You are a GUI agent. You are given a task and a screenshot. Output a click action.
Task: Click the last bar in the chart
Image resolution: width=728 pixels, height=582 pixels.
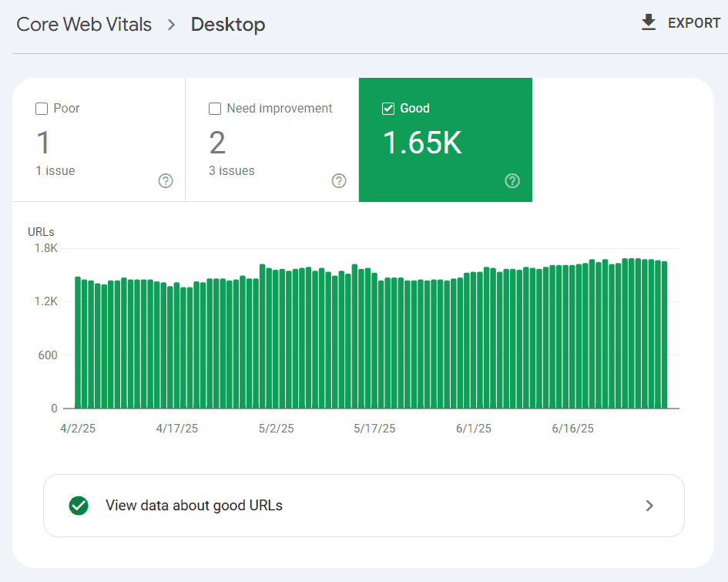tap(664, 335)
